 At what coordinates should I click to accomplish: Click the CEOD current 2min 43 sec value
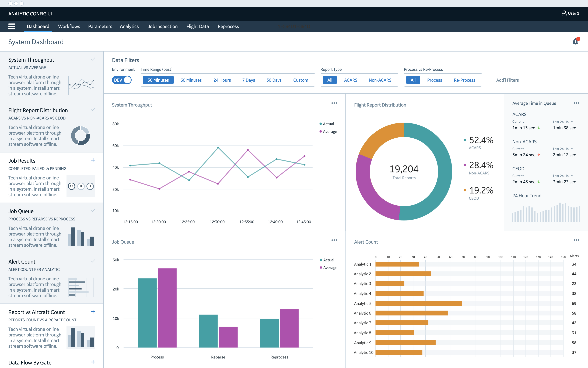[x=524, y=182]
